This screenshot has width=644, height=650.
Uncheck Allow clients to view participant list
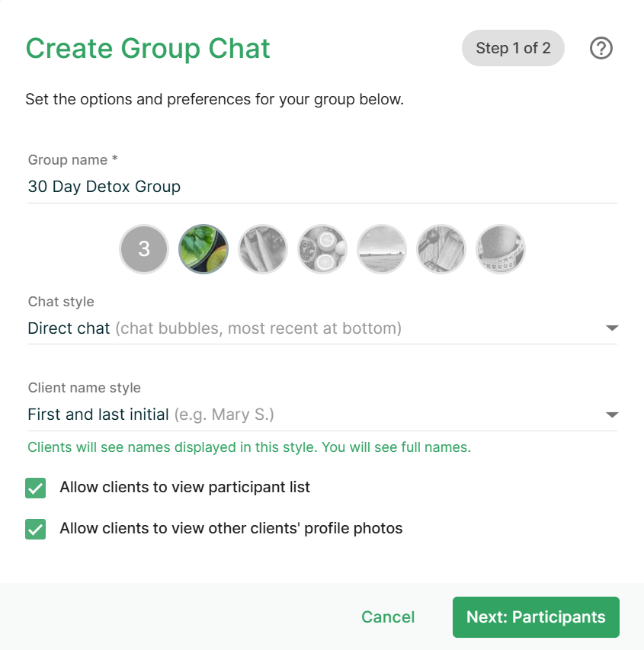click(36, 488)
